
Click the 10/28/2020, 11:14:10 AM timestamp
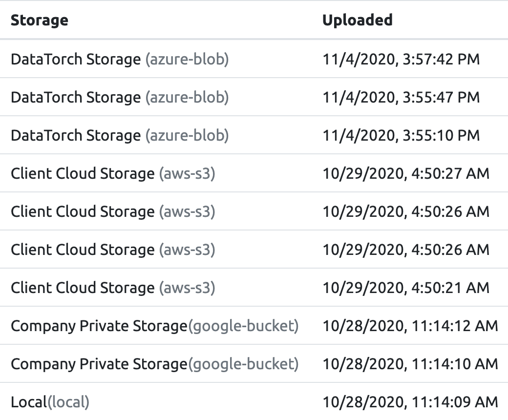pos(410,364)
